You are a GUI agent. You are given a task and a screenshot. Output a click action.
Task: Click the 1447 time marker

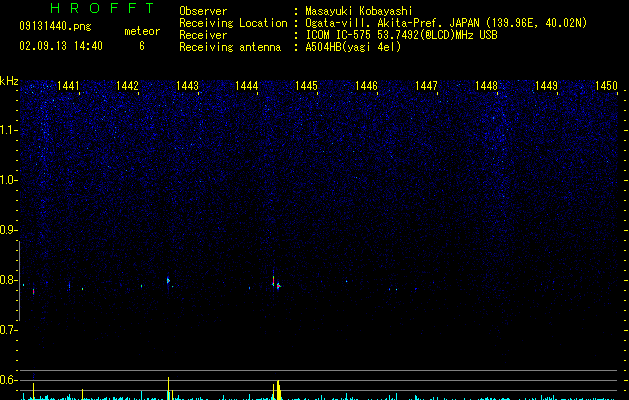tap(426, 86)
